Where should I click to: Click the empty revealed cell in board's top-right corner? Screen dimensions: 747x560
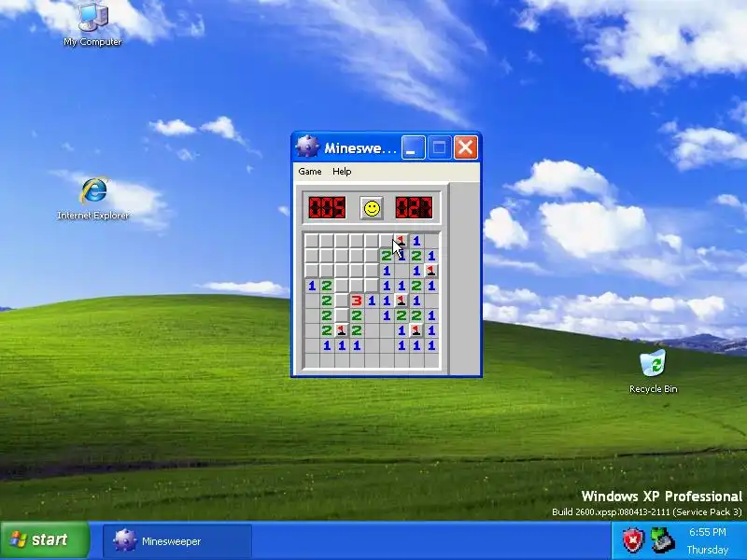[x=431, y=241]
